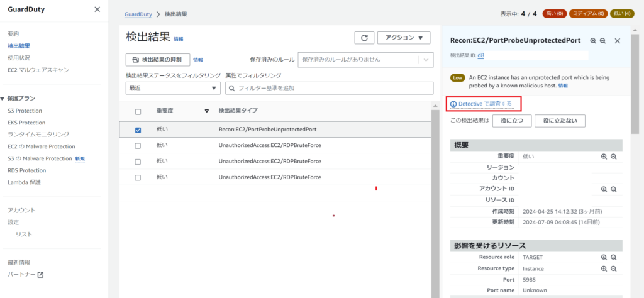Open EC2 マルウェアスキャン page

pos(38,70)
